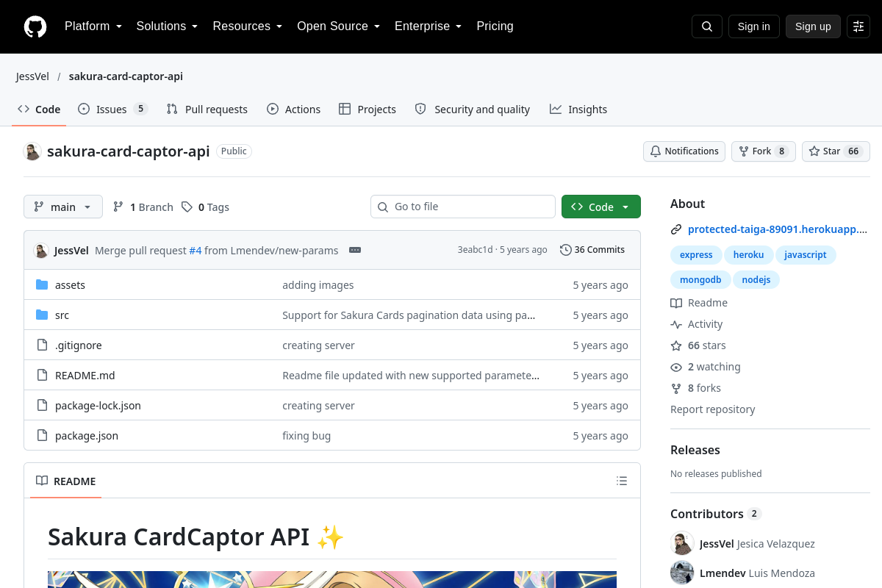Click the package-lock.json file icon
The image size is (882, 588).
(42, 406)
